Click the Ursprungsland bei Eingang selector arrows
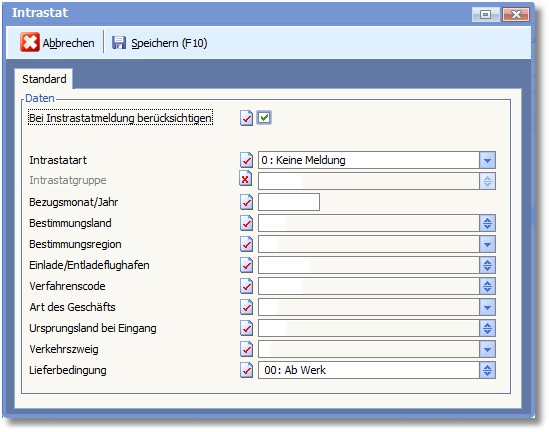The height and width of the screenshot is (432, 549). pos(487,328)
